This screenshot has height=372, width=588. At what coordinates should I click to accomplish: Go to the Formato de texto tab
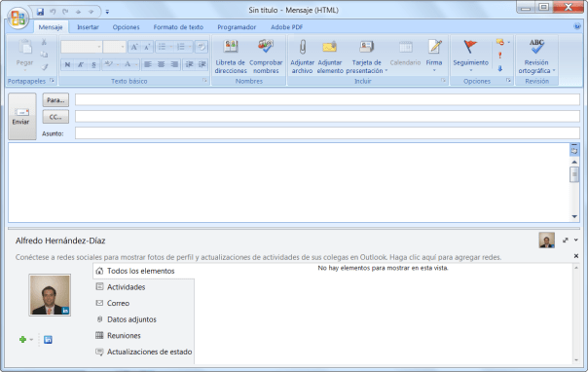coord(178,27)
